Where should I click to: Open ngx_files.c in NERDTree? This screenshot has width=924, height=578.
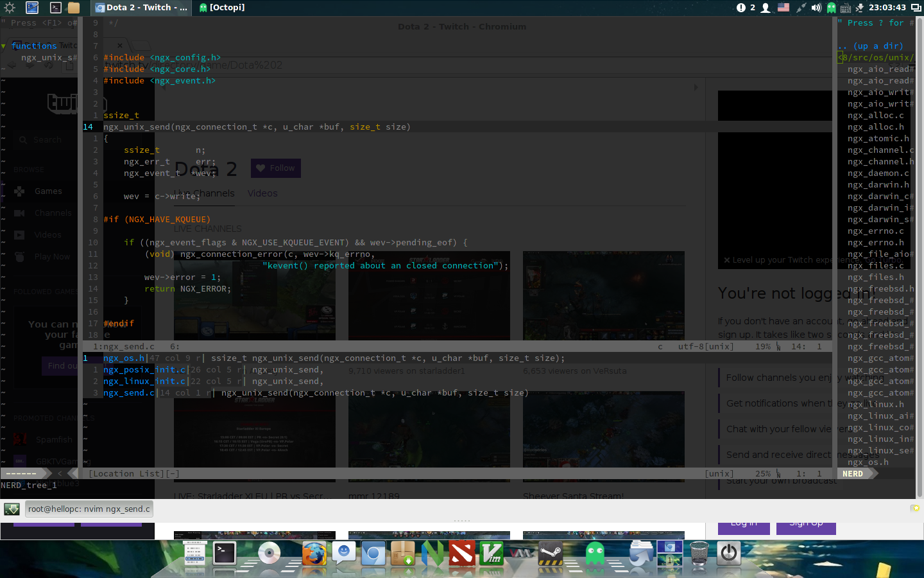[875, 266]
